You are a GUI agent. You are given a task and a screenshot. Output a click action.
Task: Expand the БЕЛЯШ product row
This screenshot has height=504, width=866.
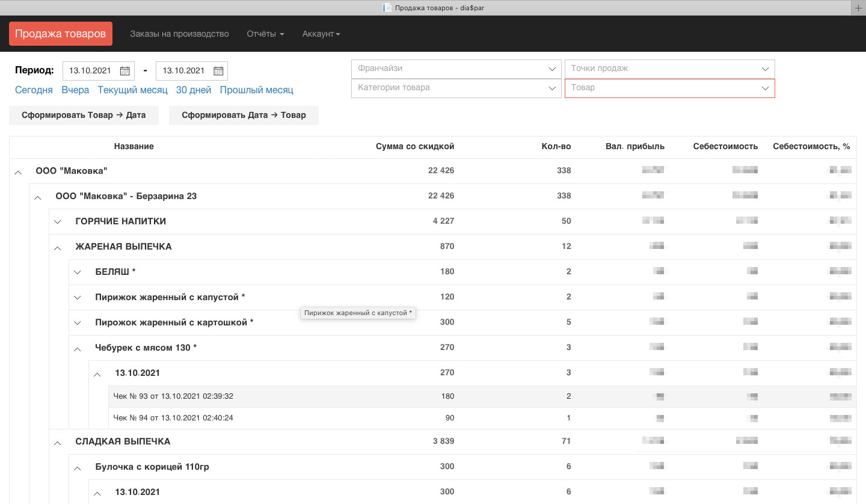tap(78, 272)
